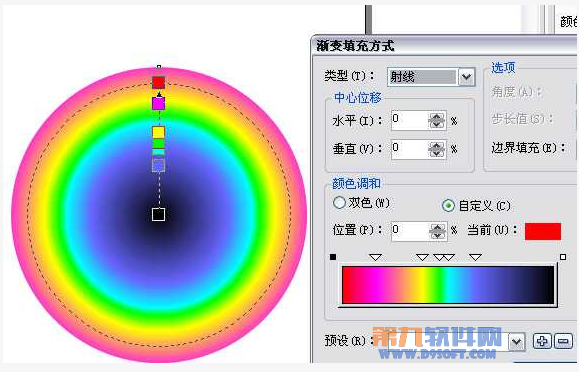This screenshot has width=579, height=372.
Task: Select the yellow gradient node on the circle
Action: click(x=158, y=132)
